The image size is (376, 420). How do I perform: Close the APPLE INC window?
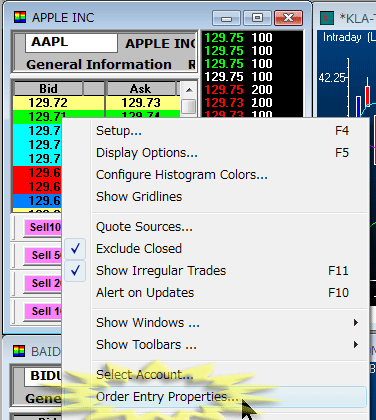(x=288, y=17)
